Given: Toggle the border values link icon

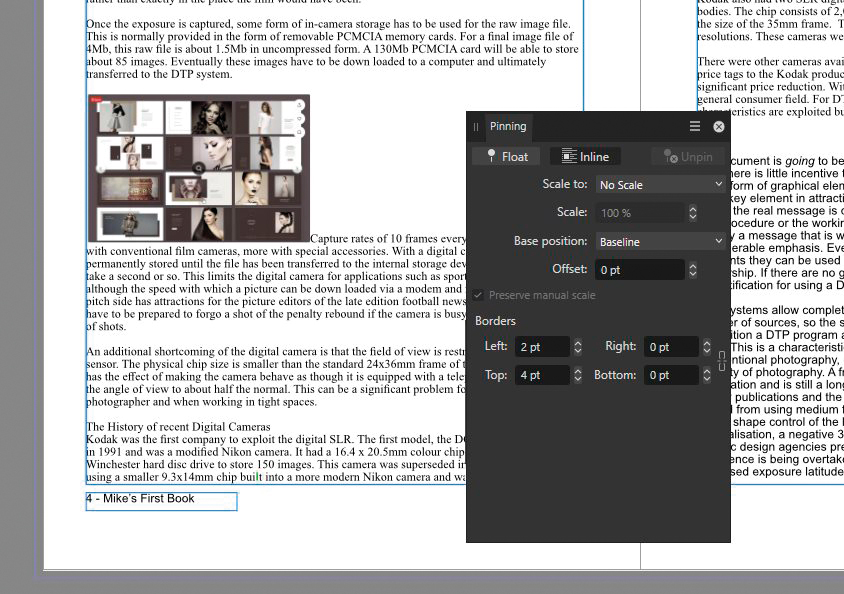Looking at the screenshot, I should point(722,360).
